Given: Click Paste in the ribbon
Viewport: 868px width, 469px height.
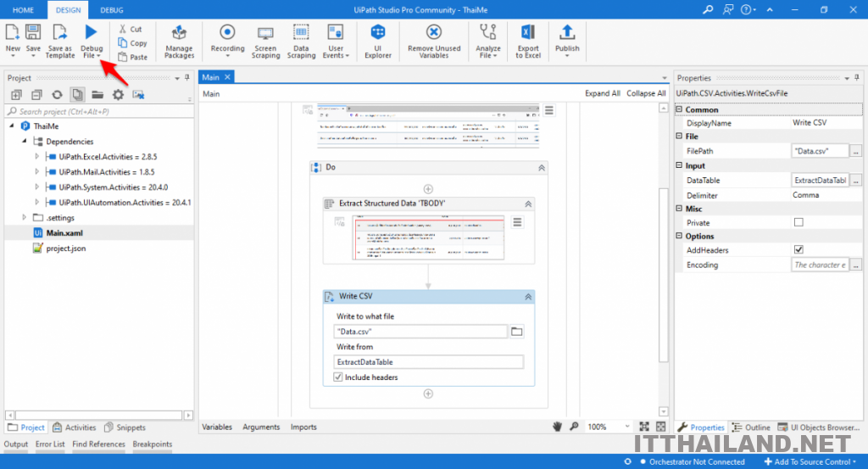Looking at the screenshot, I should click(133, 57).
